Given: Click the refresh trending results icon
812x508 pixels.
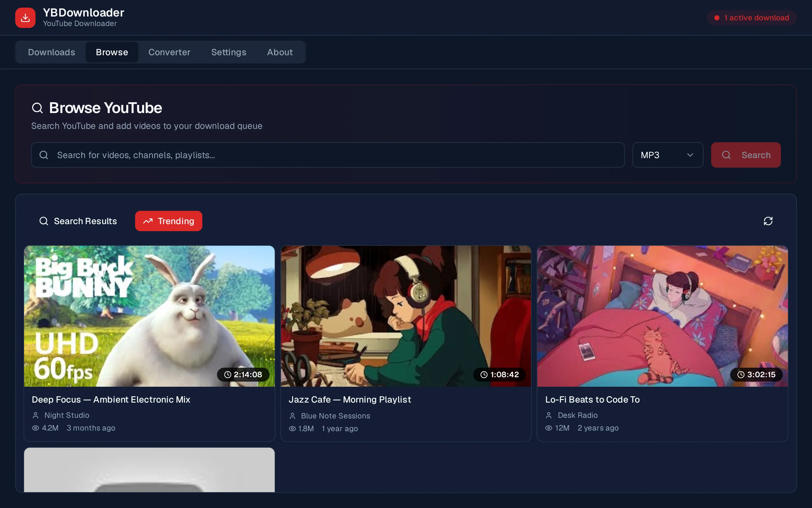Looking at the screenshot, I should tap(768, 221).
